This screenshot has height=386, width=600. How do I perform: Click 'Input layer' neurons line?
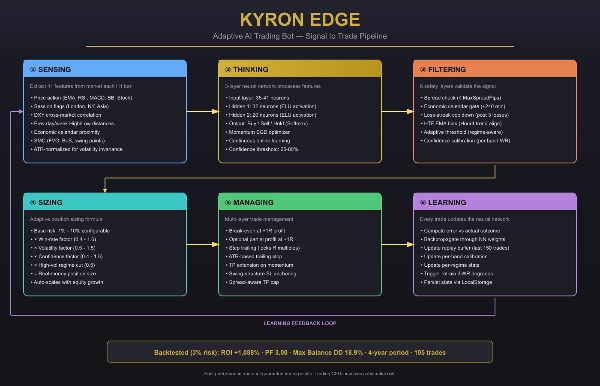258,98
